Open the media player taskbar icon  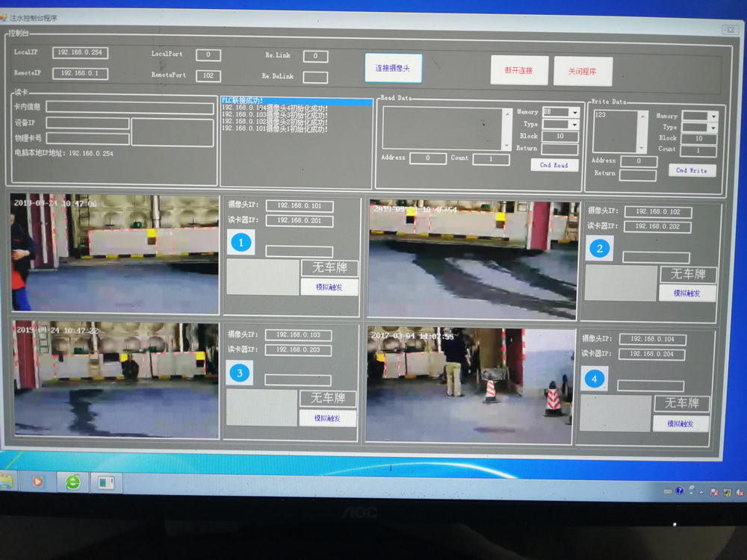(37, 482)
